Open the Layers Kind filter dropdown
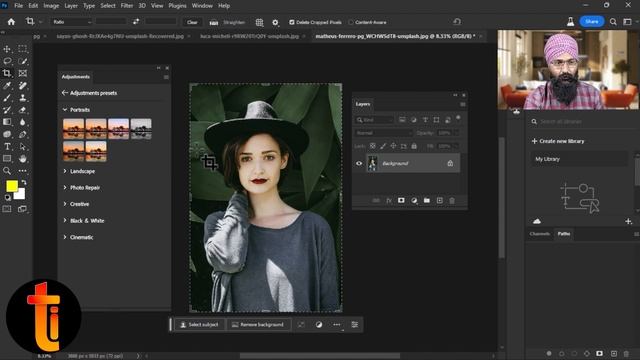640x360 pixels. pyautogui.click(x=374, y=120)
